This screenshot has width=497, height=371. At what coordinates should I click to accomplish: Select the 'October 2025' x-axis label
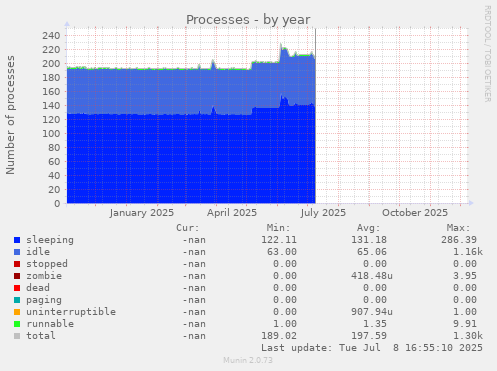click(415, 213)
